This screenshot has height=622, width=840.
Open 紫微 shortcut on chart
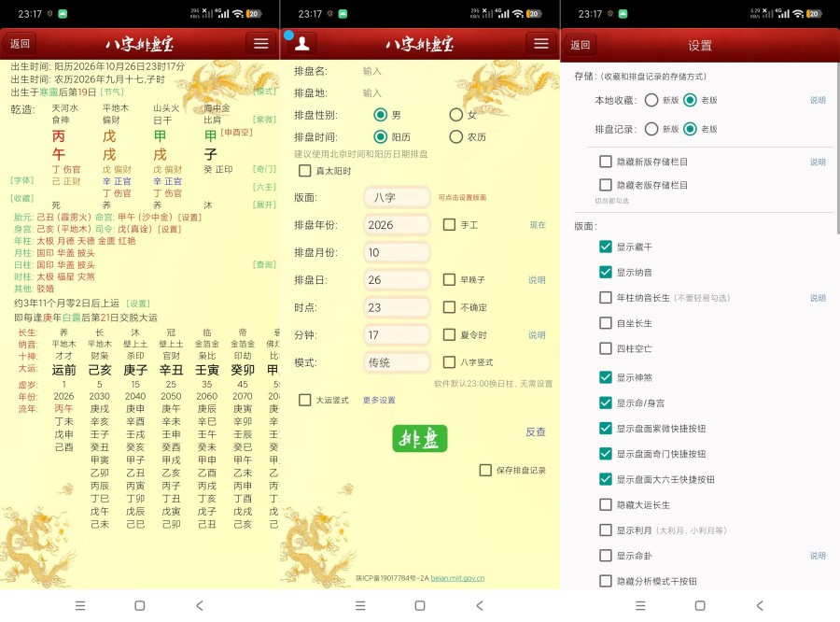tap(264, 119)
